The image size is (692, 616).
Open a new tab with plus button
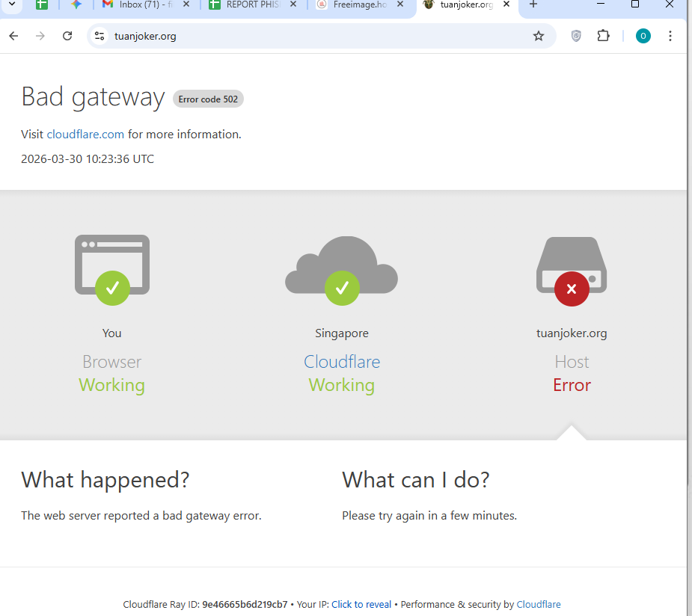coord(533,4)
